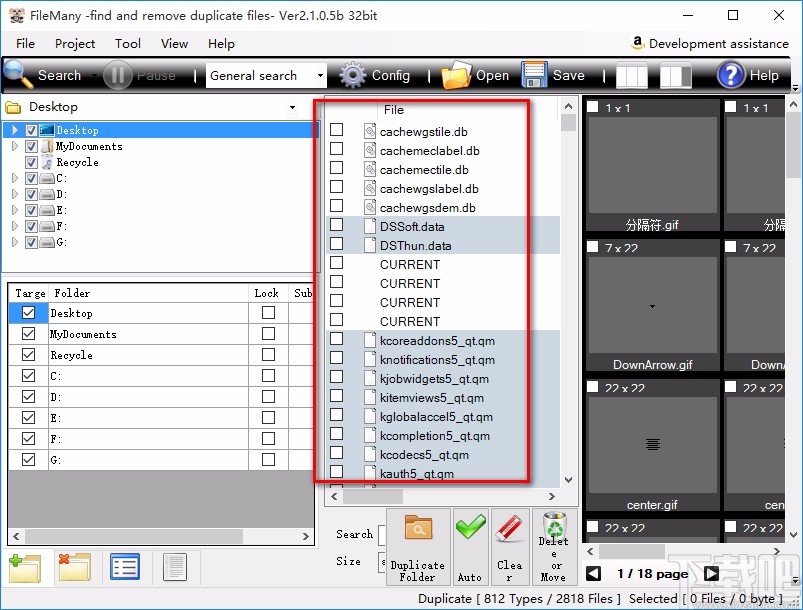Open the General search dropdown
This screenshot has height=610, width=803.
click(320, 76)
